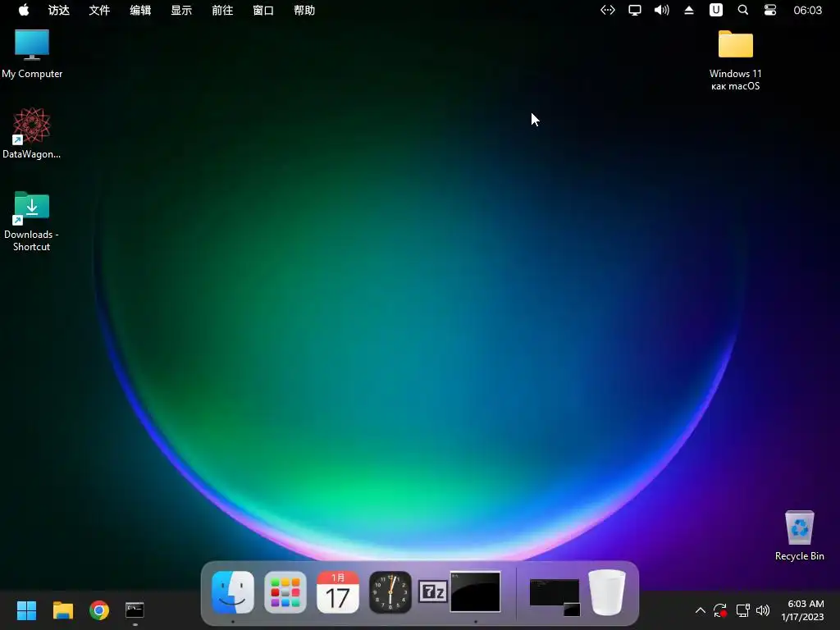Open the black terminal window dock thumbnail
The height and width of the screenshot is (630, 840).
pyautogui.click(x=476, y=591)
